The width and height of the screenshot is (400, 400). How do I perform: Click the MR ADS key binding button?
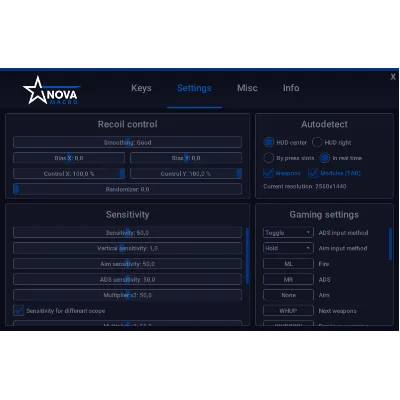tap(288, 279)
